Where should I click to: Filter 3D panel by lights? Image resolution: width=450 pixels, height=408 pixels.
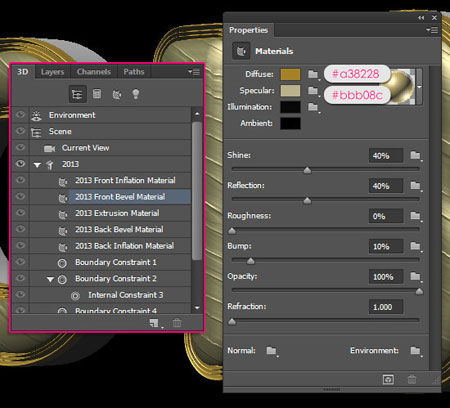coord(135,94)
